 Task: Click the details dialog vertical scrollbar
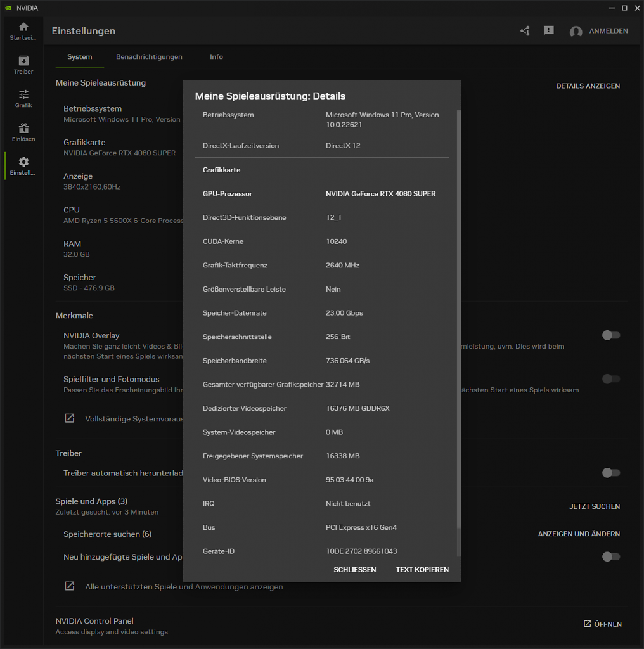(x=458, y=319)
